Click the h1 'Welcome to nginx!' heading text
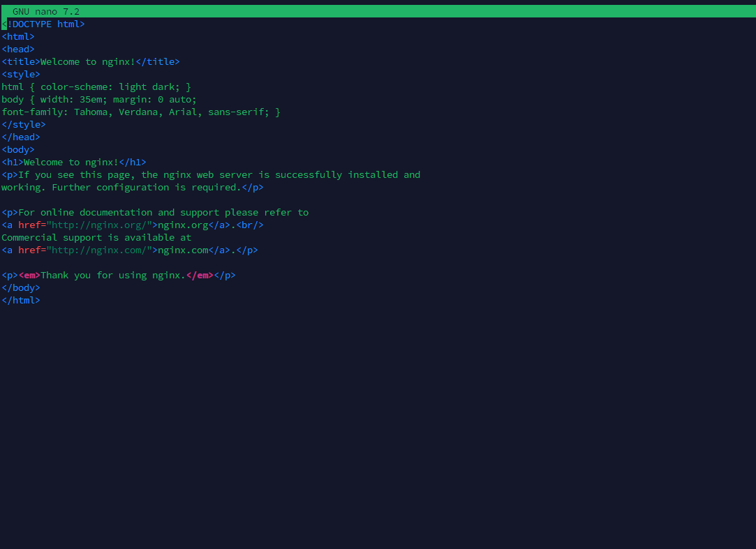This screenshot has height=549, width=756. click(71, 163)
